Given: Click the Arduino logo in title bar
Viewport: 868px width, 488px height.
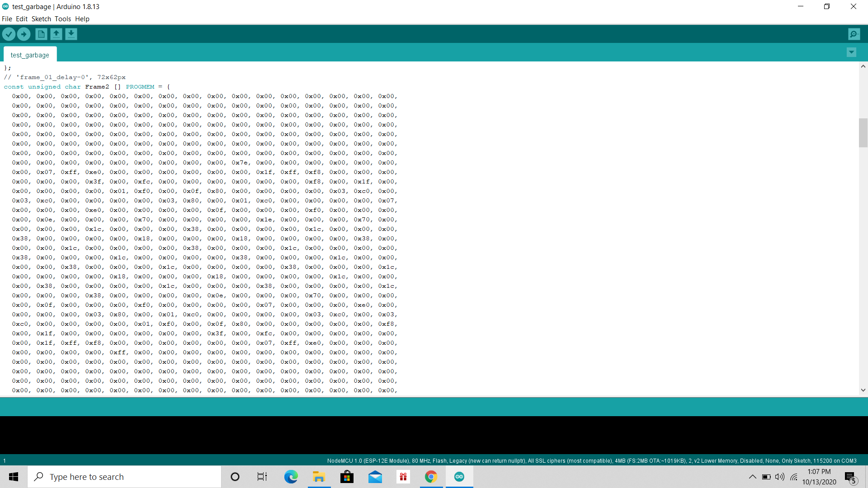Looking at the screenshot, I should click(x=5, y=6).
